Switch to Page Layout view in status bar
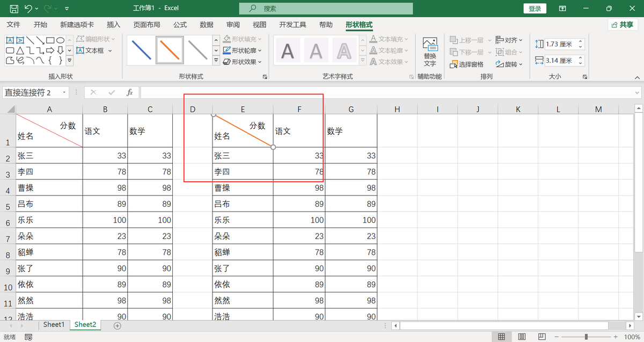 [522, 337]
